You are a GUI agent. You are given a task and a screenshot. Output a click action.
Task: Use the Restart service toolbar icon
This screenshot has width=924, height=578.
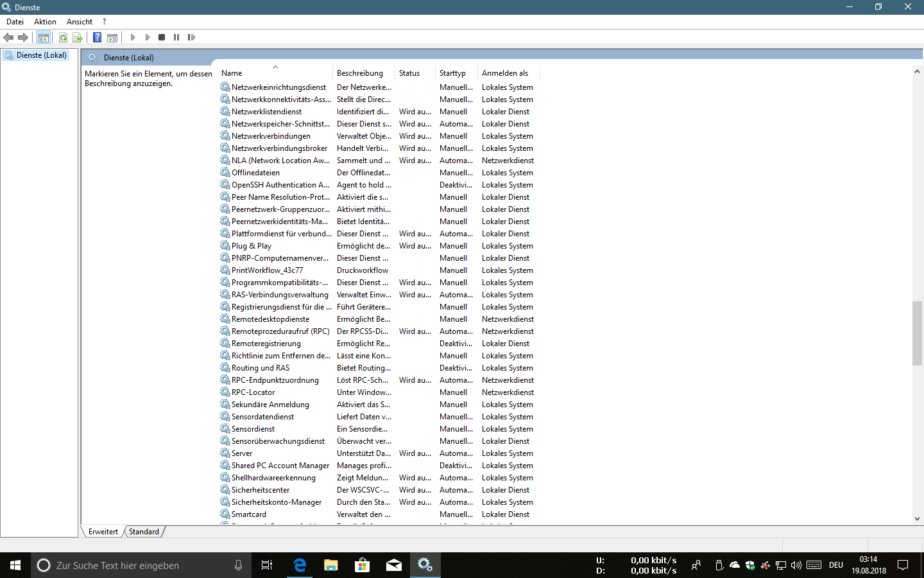[191, 37]
